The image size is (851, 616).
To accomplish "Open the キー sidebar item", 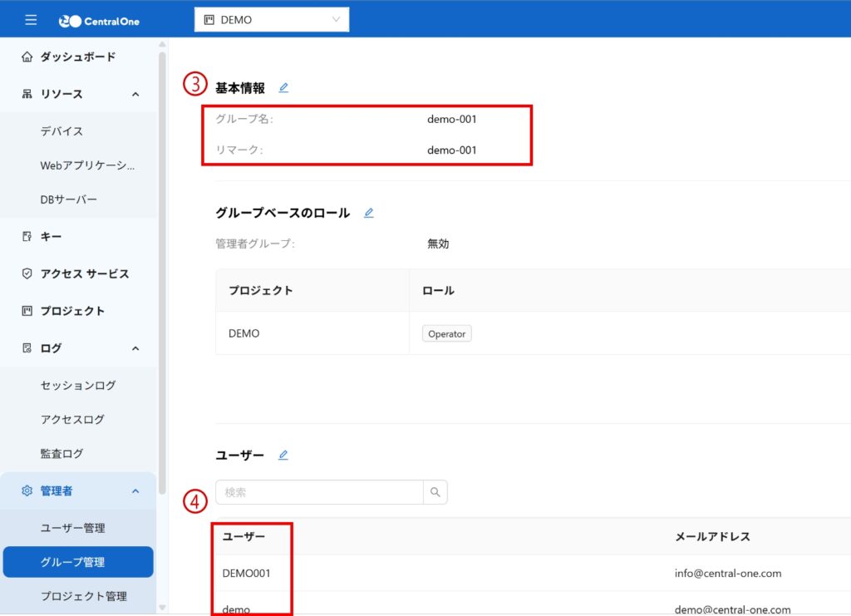I will pyautogui.click(x=51, y=237).
